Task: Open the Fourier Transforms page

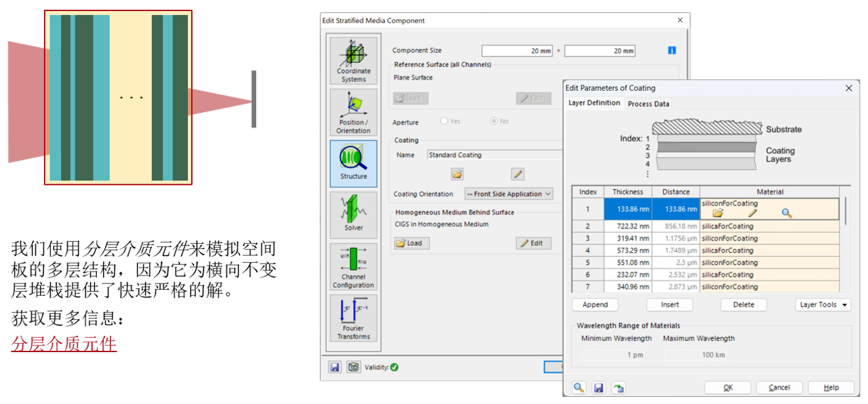Action: pyautogui.click(x=353, y=318)
